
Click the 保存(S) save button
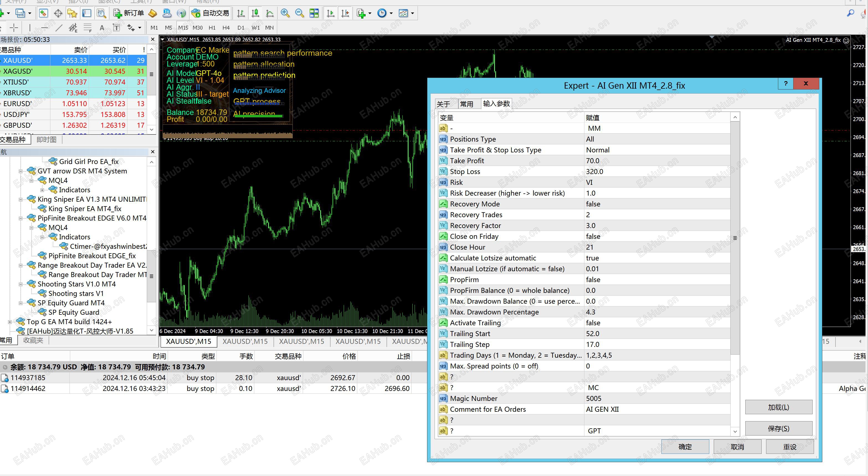(x=779, y=428)
